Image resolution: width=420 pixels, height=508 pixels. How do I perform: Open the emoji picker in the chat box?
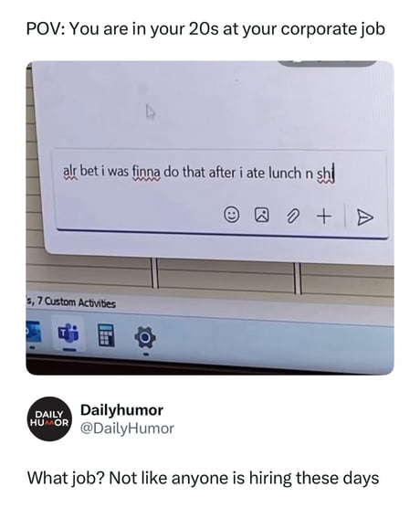[232, 215]
